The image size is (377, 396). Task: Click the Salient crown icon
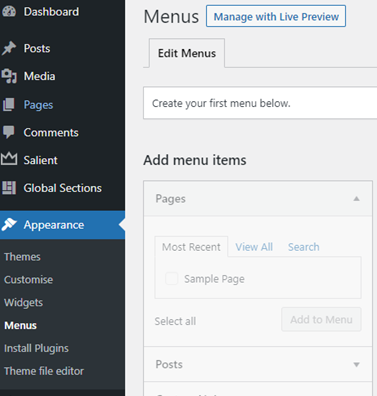click(9, 159)
